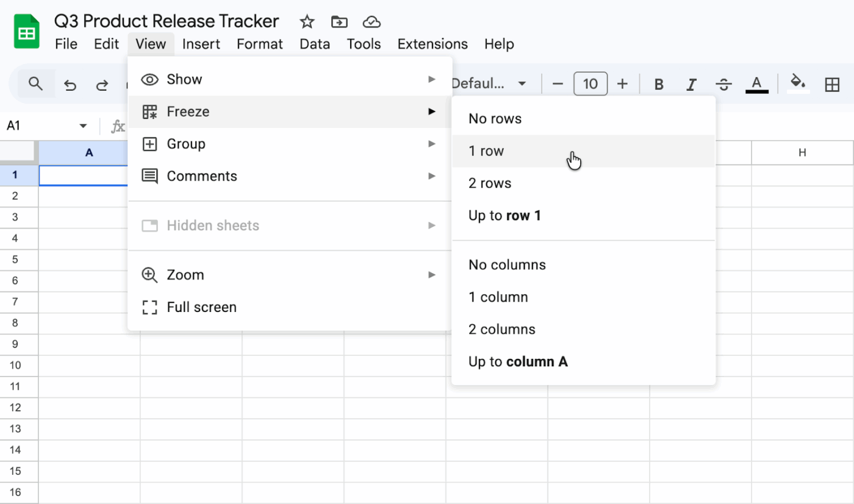Click the move to folder icon
This screenshot has width=854, height=504.
coord(339,21)
